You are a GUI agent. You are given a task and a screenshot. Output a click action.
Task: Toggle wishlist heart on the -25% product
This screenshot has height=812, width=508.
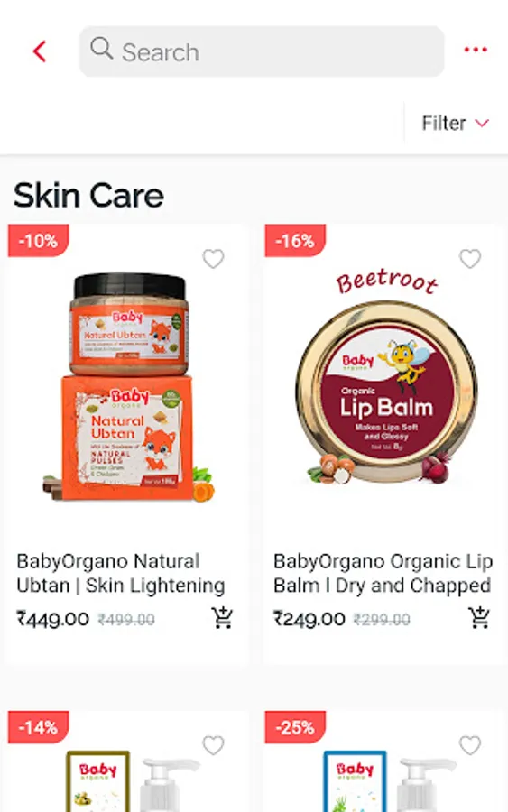tap(470, 745)
